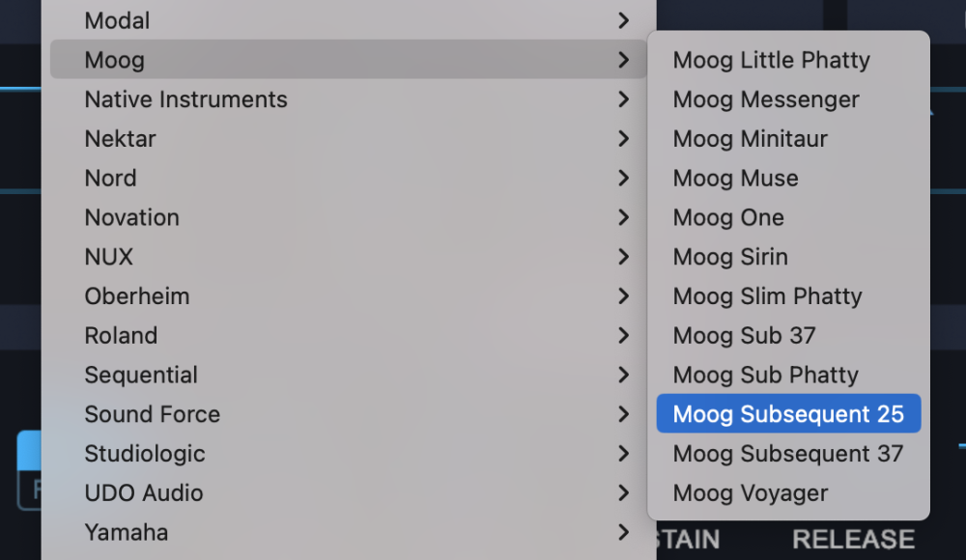
Task: Choose Moog Little Phatty
Action: [x=771, y=60]
